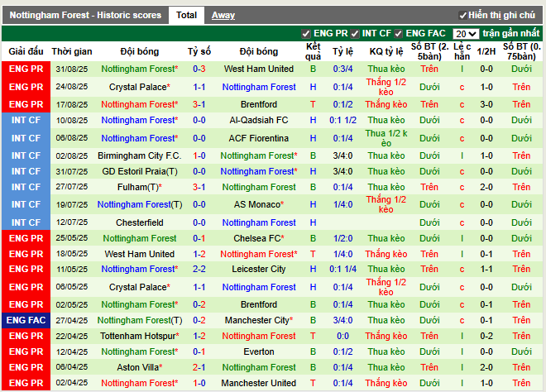Click the 1/2:0 odds for Chelsea match
The image size is (546, 392).
coord(343,238)
